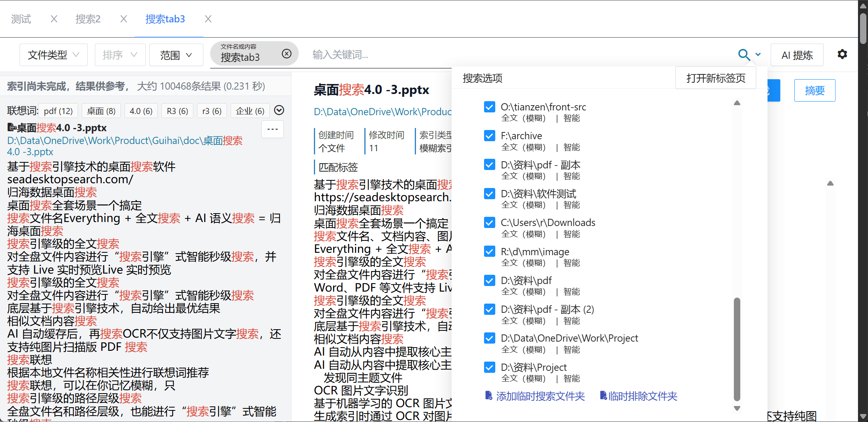Click the 临时排除文件夹 icon link

tap(639, 396)
